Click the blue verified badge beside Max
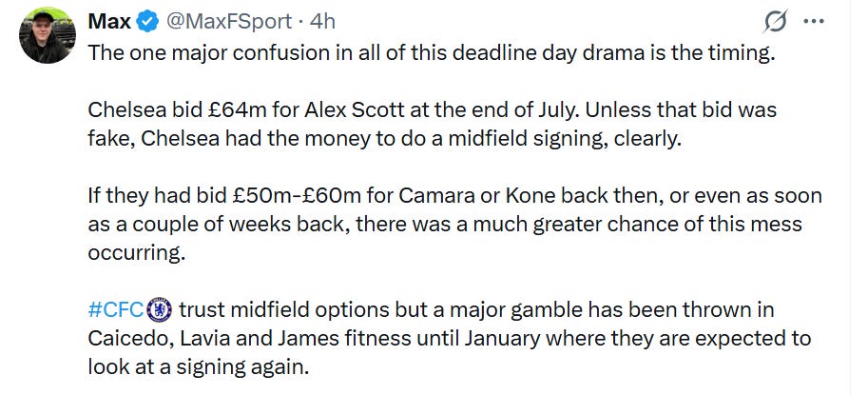The width and height of the screenshot is (868, 395). point(146,22)
